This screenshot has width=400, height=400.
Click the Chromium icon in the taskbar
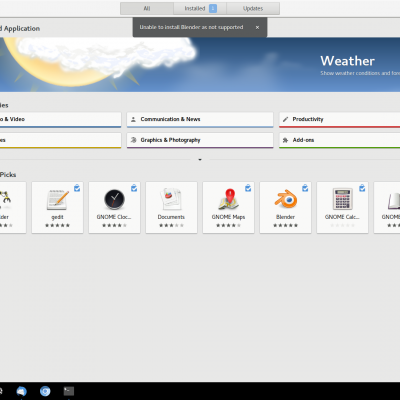[x=45, y=391]
